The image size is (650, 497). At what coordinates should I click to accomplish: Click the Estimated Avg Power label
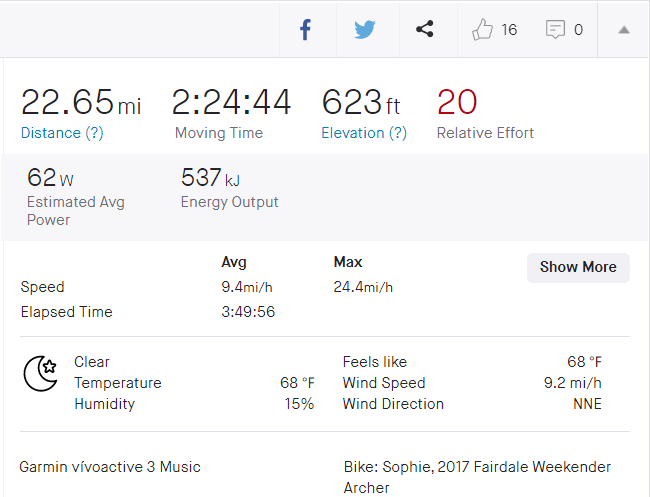pos(76,210)
